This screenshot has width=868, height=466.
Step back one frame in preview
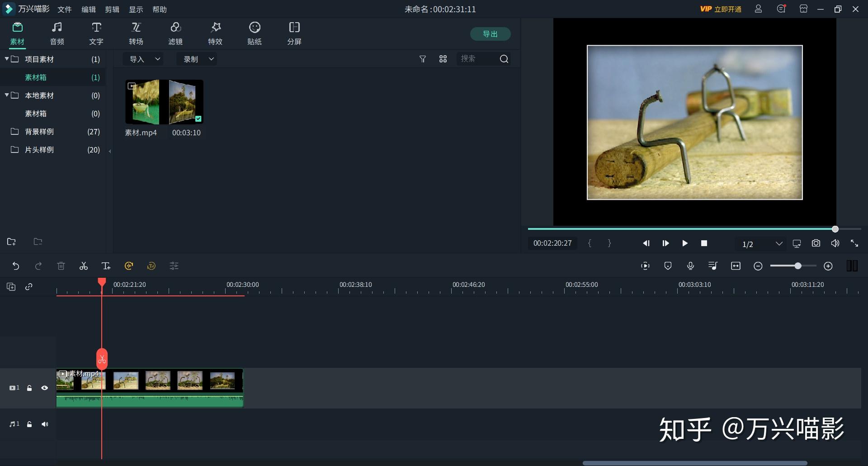click(x=646, y=243)
